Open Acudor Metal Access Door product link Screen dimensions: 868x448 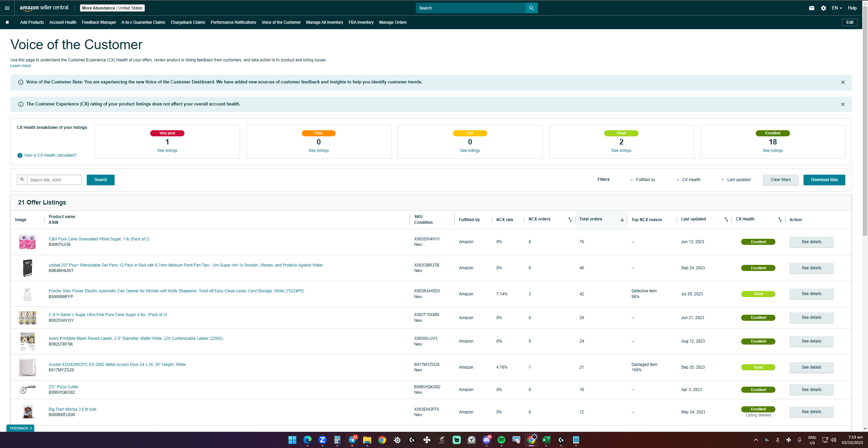pyautogui.click(x=117, y=365)
